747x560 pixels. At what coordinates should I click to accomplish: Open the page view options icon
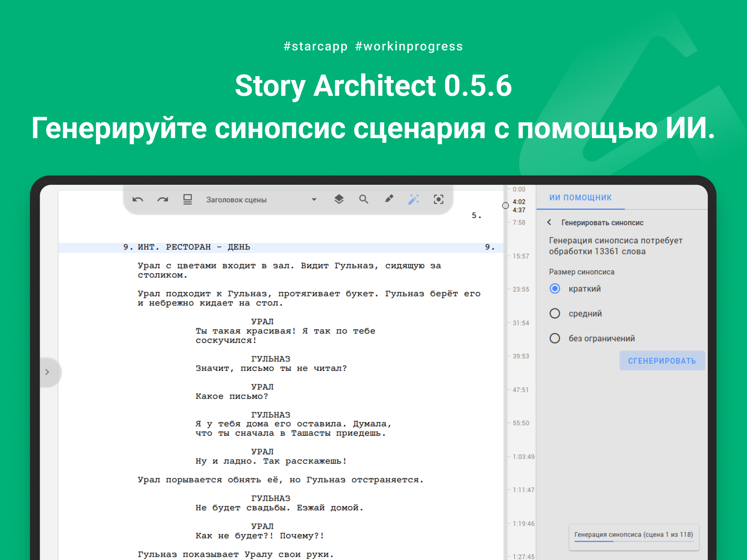click(x=187, y=199)
